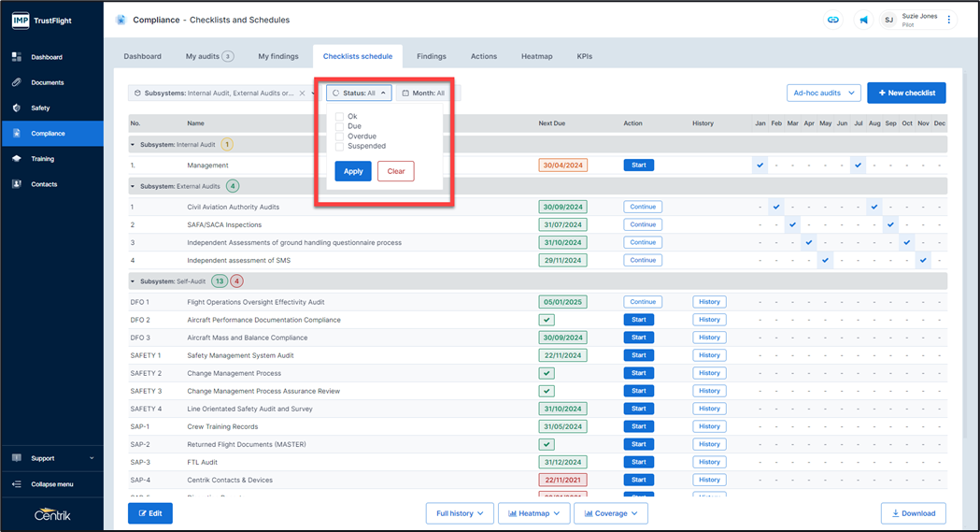Switch to the My findings tab
Image resolution: width=980 pixels, height=532 pixels.
pyautogui.click(x=278, y=56)
